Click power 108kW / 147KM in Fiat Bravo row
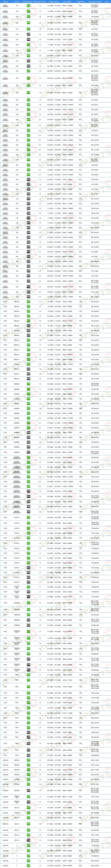 coord(67,364)
